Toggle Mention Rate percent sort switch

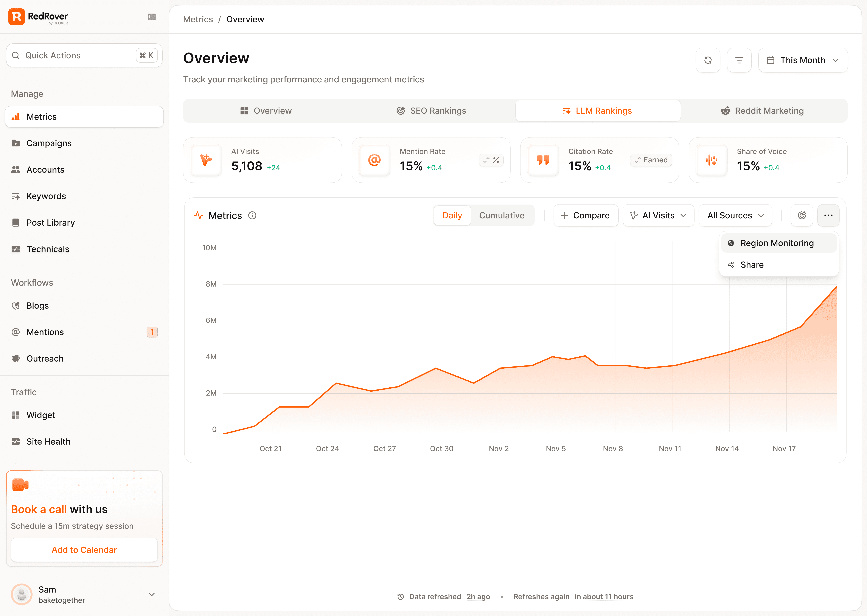coord(491,160)
